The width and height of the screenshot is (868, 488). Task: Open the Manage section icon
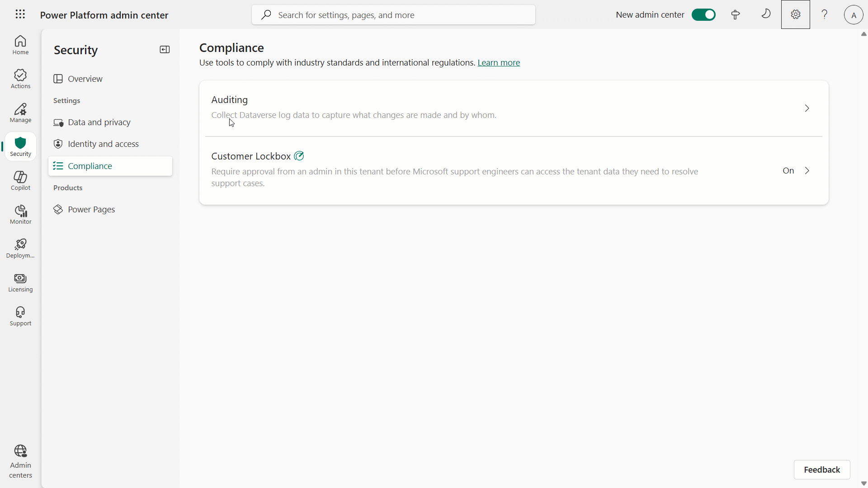tap(20, 113)
